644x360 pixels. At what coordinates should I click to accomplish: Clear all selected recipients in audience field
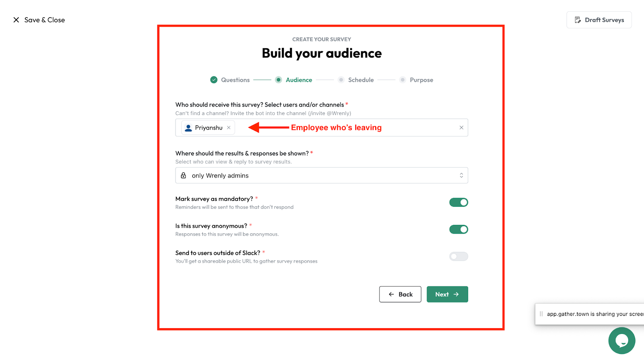[461, 128]
